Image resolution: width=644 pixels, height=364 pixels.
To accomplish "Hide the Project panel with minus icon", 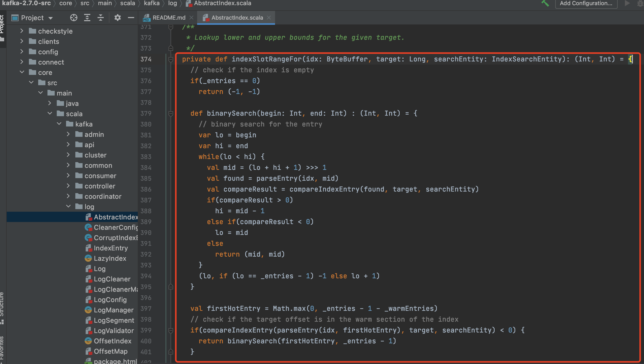I will (131, 18).
